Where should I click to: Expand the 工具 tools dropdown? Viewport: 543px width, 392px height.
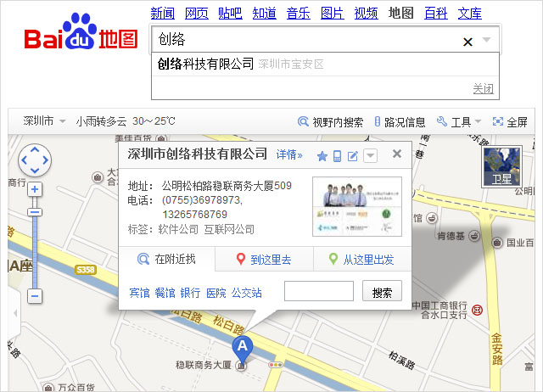[459, 122]
